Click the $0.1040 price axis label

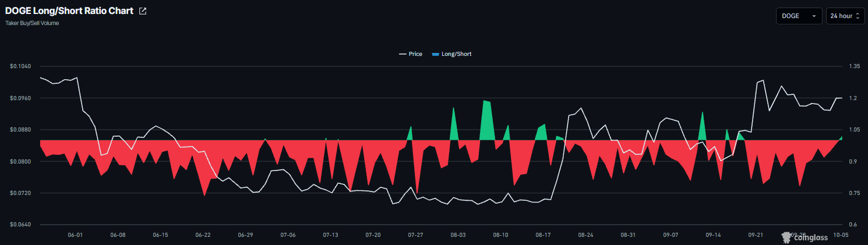tap(20, 66)
